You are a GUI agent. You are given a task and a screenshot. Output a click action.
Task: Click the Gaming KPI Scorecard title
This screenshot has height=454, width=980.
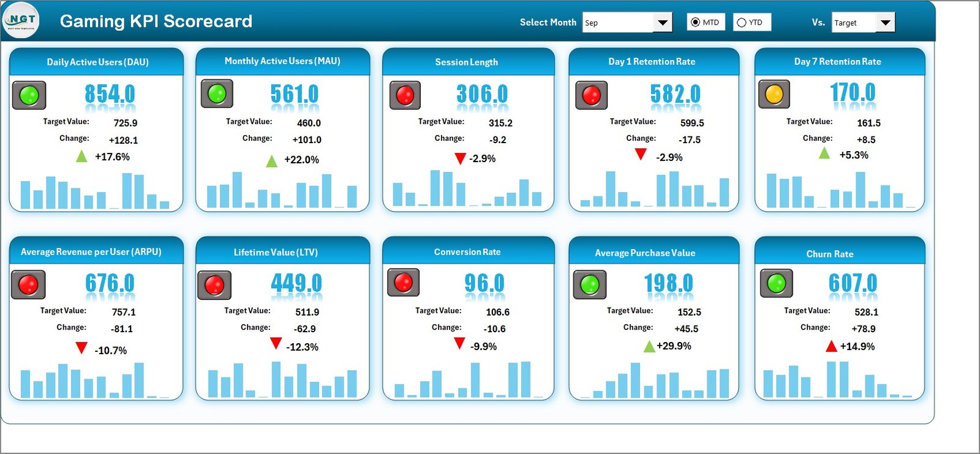point(156,21)
